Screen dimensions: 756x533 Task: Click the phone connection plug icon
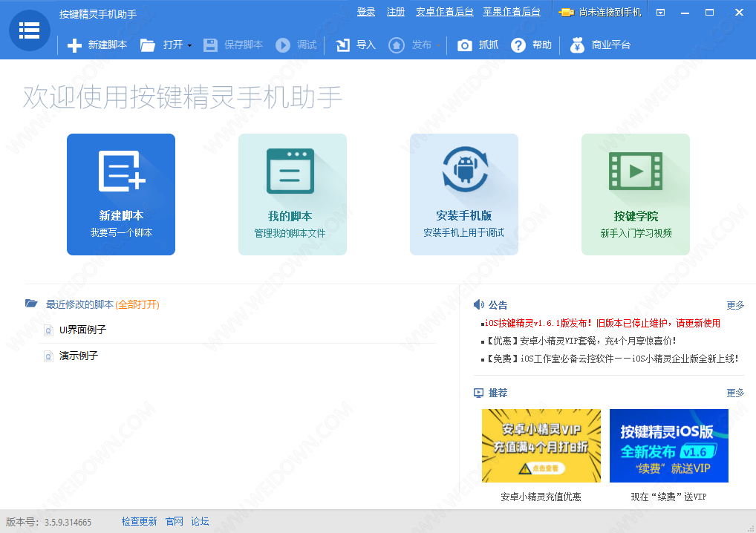[566, 13]
